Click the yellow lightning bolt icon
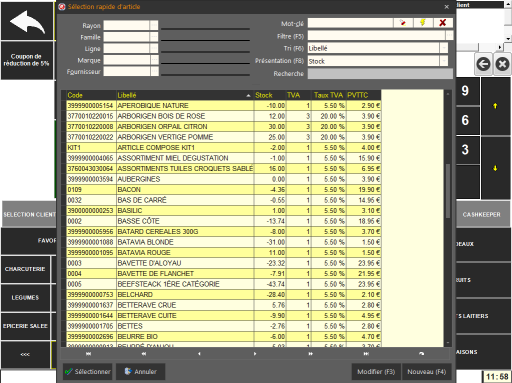512x383 pixels. tap(423, 23)
